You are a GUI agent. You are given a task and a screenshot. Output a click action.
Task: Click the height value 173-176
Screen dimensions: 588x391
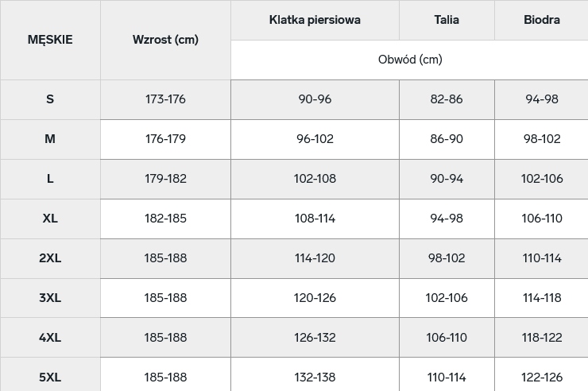tap(165, 99)
